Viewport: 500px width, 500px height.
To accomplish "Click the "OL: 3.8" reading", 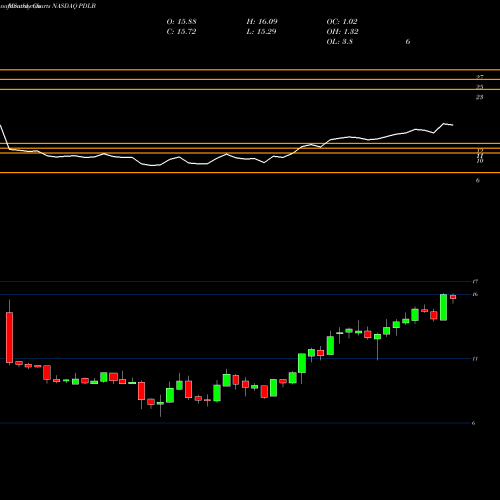I will pyautogui.click(x=340, y=42).
